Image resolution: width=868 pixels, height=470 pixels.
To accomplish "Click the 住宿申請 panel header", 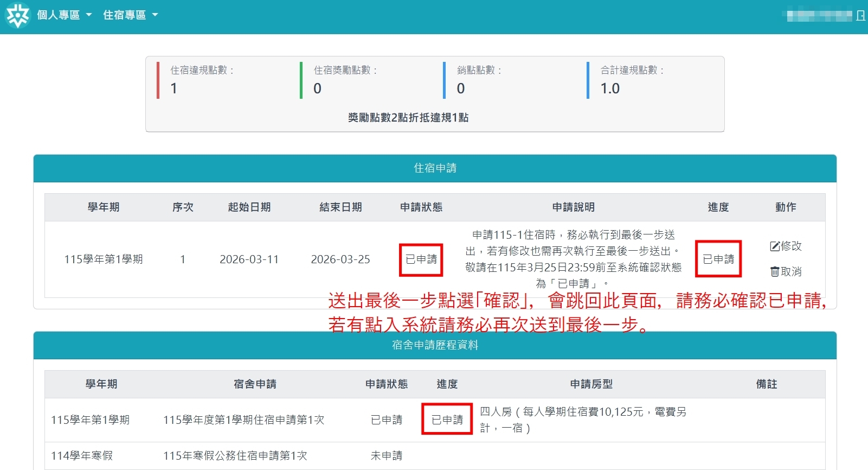I will click(x=435, y=168).
